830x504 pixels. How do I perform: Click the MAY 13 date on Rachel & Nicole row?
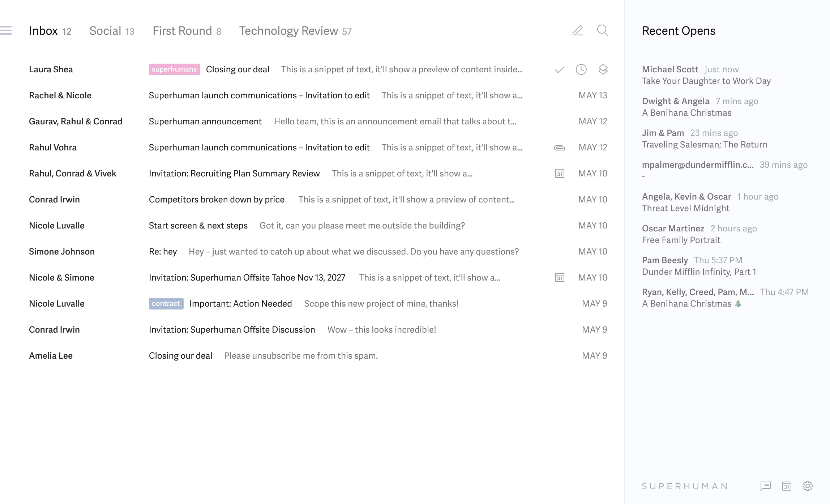tap(593, 95)
